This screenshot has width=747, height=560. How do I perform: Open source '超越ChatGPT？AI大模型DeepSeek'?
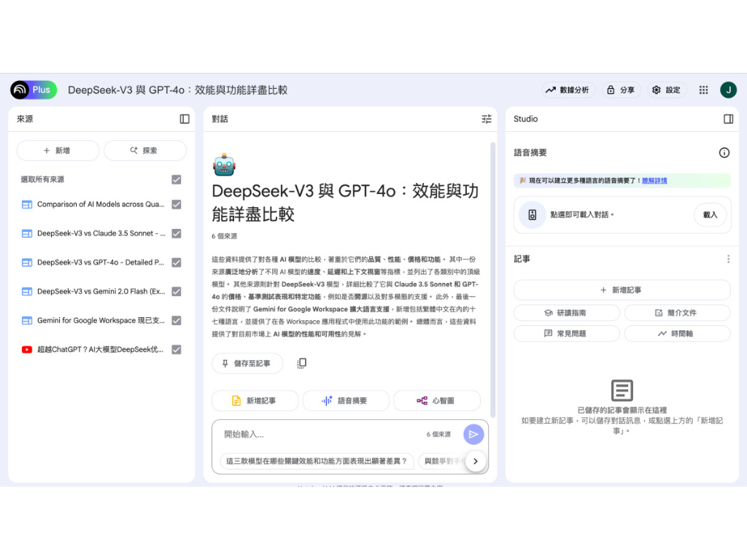pos(101,349)
